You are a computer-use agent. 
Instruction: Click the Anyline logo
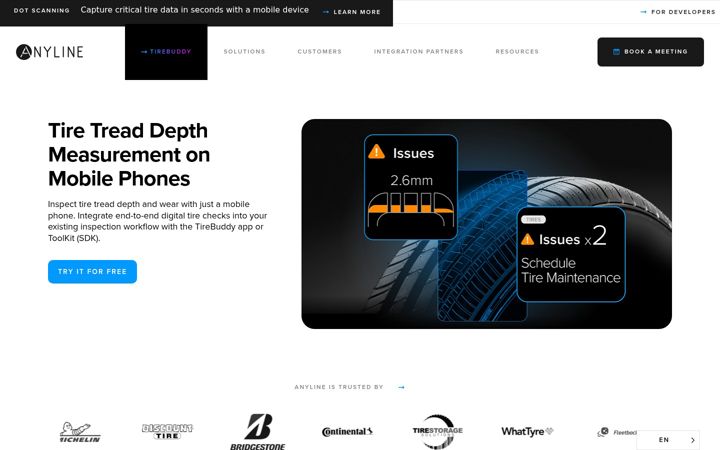point(50,52)
